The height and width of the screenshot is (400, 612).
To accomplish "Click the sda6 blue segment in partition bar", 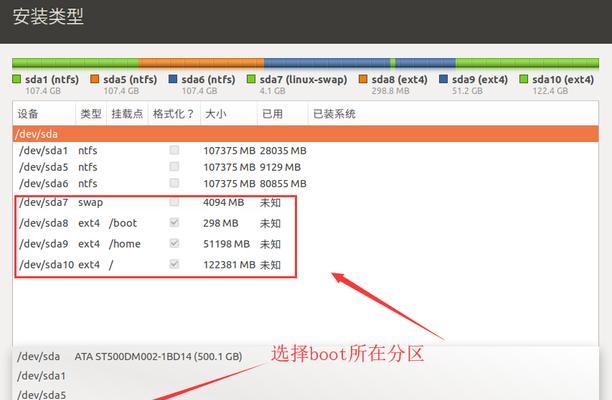I will point(327,63).
